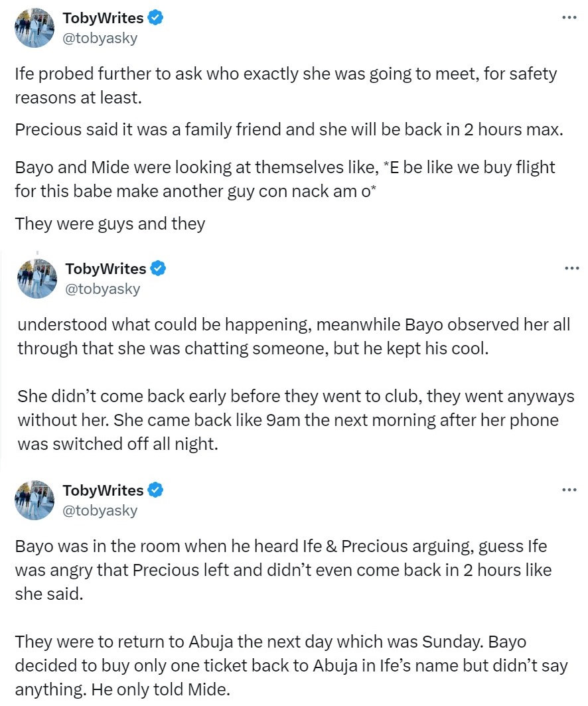The width and height of the screenshot is (588, 706).
Task: Click the paragraph 'They were to return to Abuja'
Action: (x=291, y=666)
